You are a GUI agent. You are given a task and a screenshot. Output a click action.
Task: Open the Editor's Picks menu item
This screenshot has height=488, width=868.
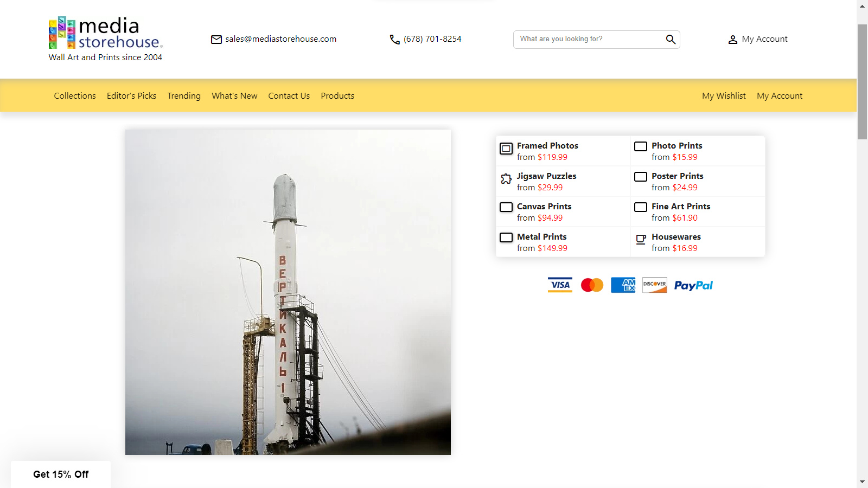(x=131, y=96)
